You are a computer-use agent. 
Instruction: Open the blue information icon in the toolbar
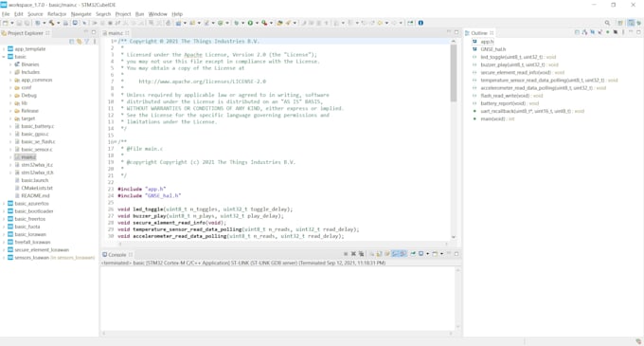420,23
